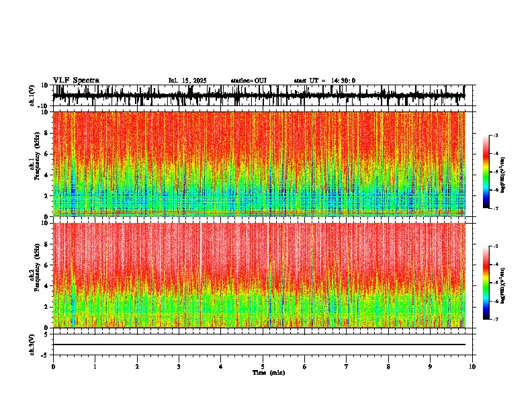Click time axis tick label "3"
The height and width of the screenshot is (411, 532).
pyautogui.click(x=179, y=367)
